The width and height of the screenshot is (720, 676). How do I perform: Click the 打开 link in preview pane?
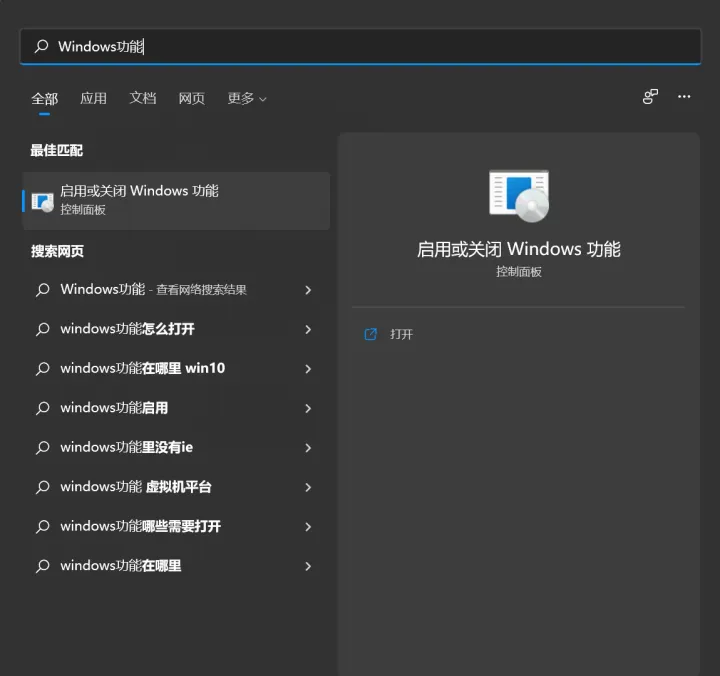[x=401, y=334]
